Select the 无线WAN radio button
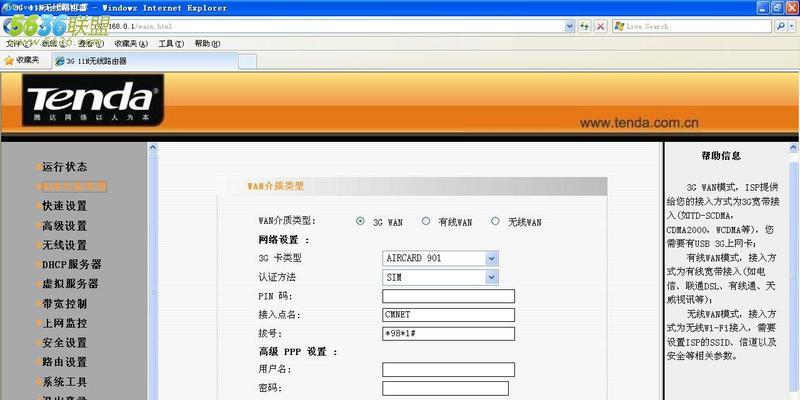800x400 pixels. 495,221
